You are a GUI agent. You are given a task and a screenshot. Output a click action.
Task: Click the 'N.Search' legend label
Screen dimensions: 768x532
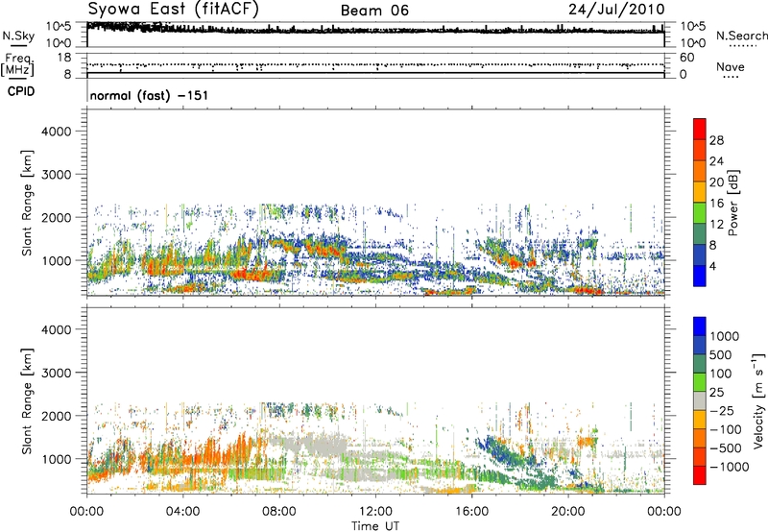741,36
